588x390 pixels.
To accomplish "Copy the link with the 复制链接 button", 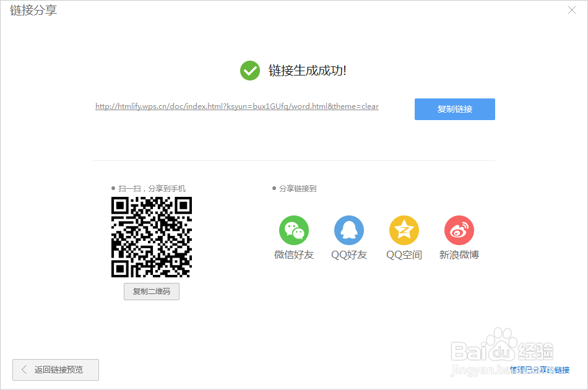I will (x=455, y=109).
